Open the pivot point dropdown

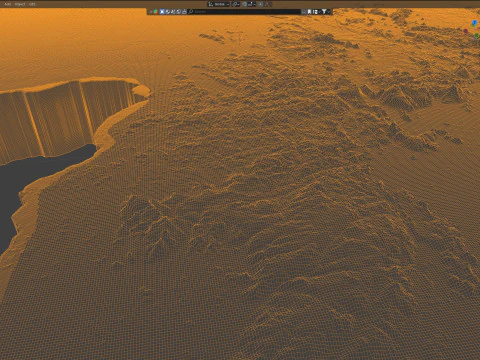click(x=236, y=4)
